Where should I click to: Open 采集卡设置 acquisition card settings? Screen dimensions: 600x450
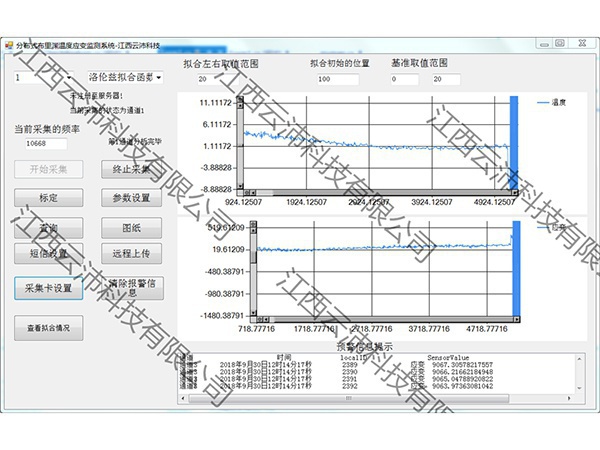tap(48, 289)
